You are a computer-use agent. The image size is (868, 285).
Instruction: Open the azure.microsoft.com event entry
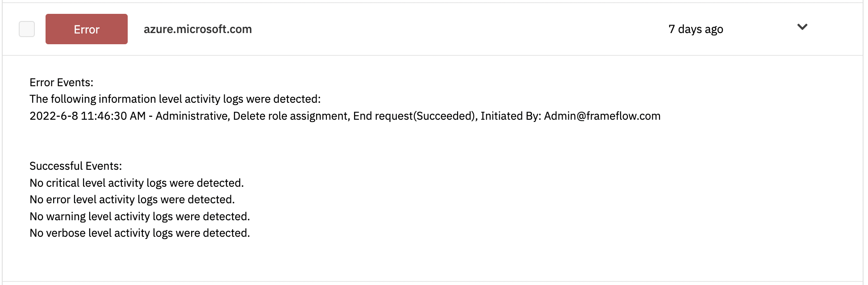(198, 29)
